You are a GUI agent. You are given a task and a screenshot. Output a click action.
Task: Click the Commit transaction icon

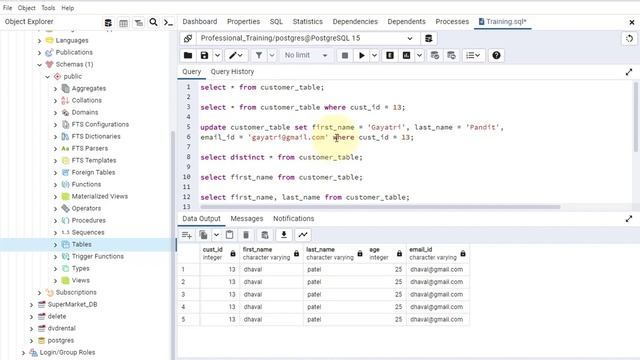tap(435, 55)
